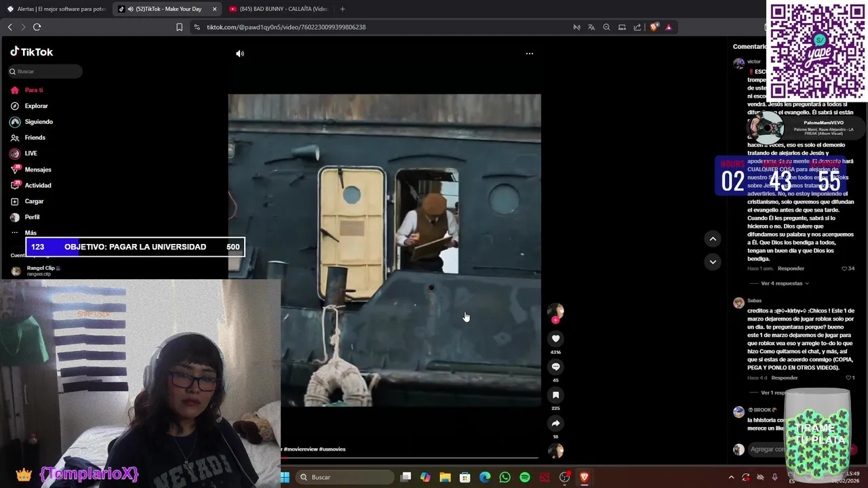Like Sebas's comment heart
The image size is (868, 488).
tap(849, 378)
